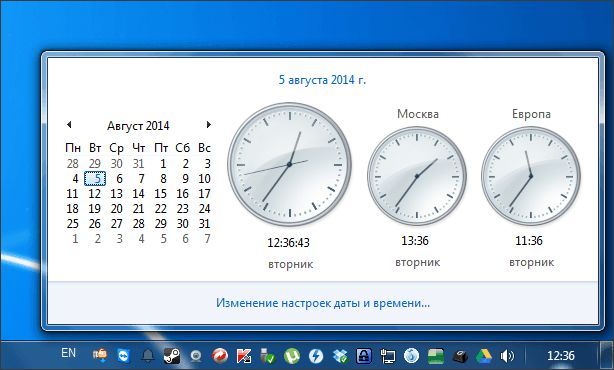Open Steam from the system tray
This screenshot has width=614, height=370.
pos(172,356)
